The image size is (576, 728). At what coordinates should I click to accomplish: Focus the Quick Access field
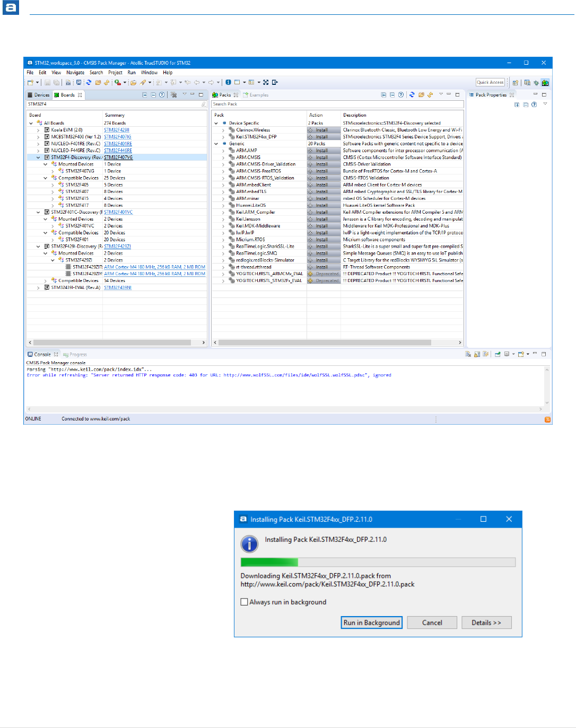click(490, 82)
